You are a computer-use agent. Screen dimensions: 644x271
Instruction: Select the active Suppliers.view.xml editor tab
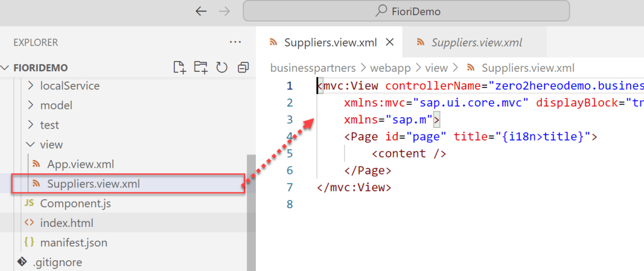[330, 42]
